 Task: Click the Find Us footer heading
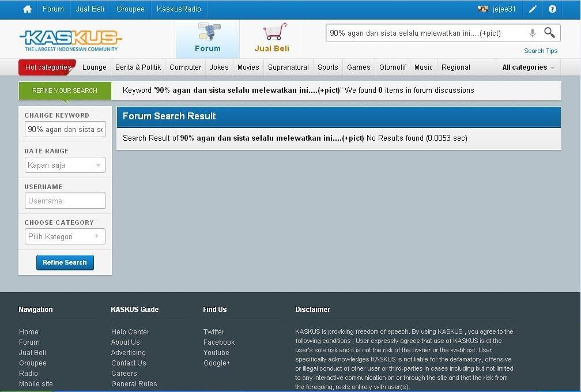click(215, 310)
